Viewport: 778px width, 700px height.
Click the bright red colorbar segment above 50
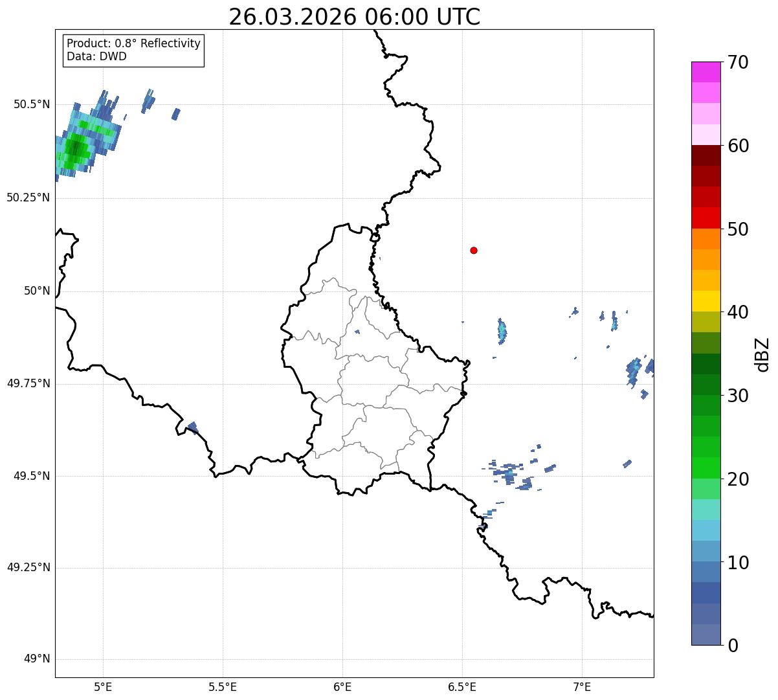click(x=706, y=218)
